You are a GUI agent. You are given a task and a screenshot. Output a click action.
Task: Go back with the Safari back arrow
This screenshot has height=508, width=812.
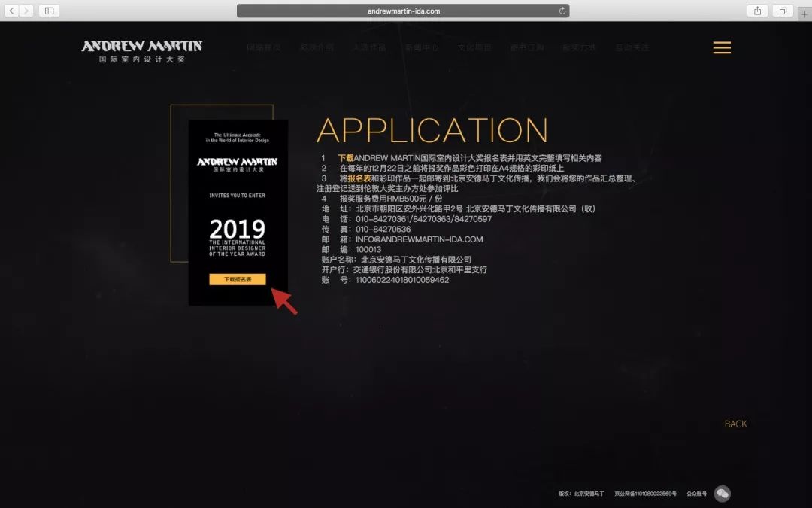coord(11,11)
